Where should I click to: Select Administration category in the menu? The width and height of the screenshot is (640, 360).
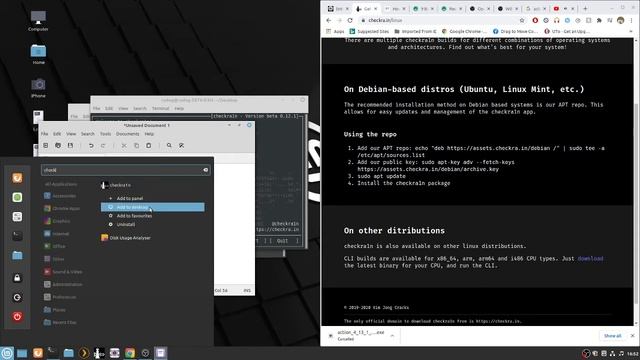click(x=64, y=284)
